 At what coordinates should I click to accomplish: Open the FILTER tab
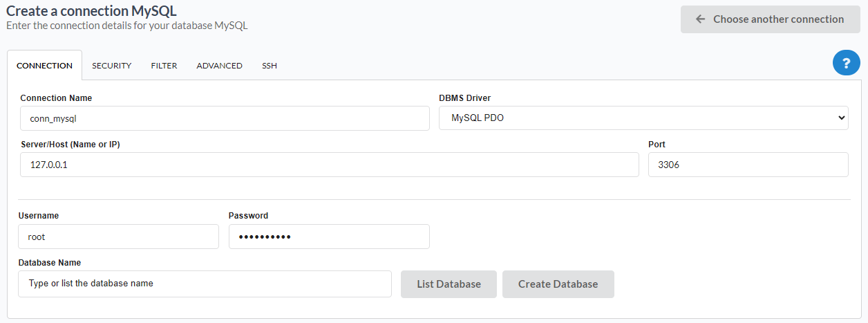pyautogui.click(x=164, y=66)
